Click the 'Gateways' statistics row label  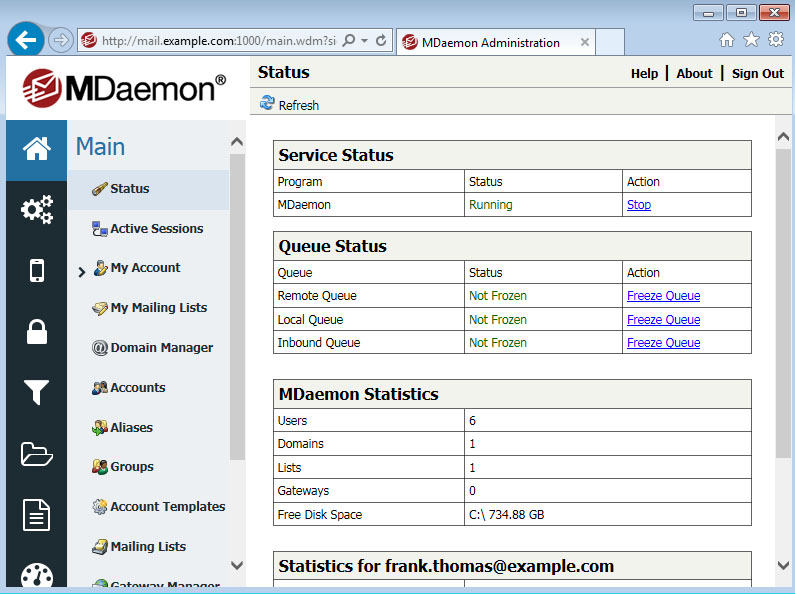pos(303,491)
